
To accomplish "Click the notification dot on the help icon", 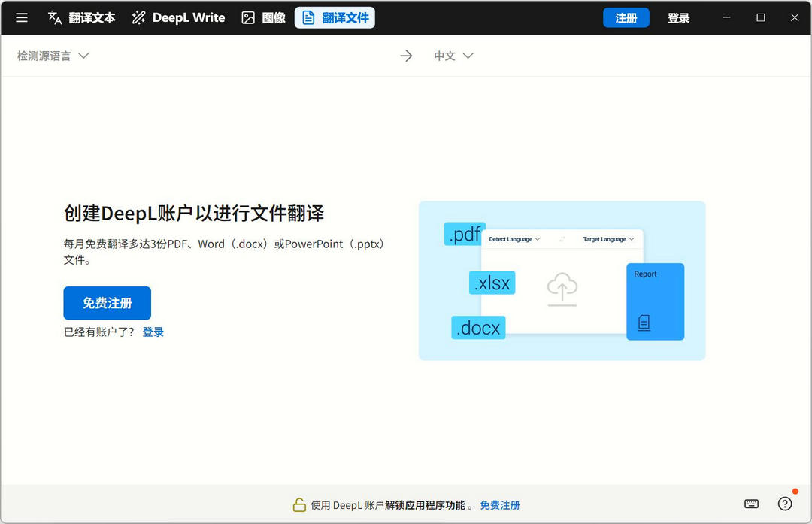I will [x=795, y=492].
